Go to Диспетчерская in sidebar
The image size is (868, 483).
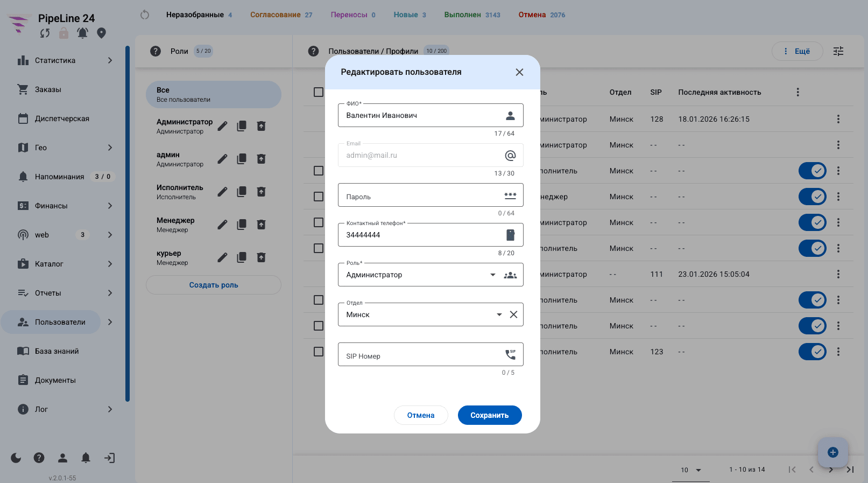tap(62, 118)
